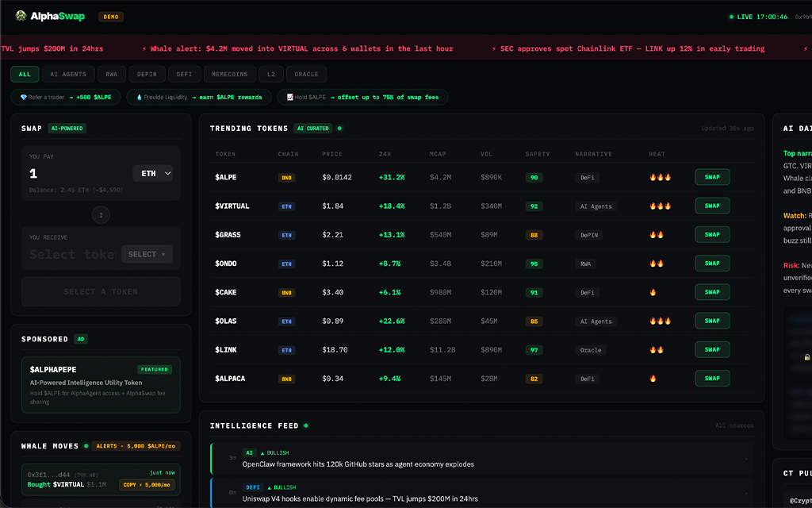812x508 pixels.
Task: Click the flame heat icon on $LINK row
Action: click(x=655, y=349)
